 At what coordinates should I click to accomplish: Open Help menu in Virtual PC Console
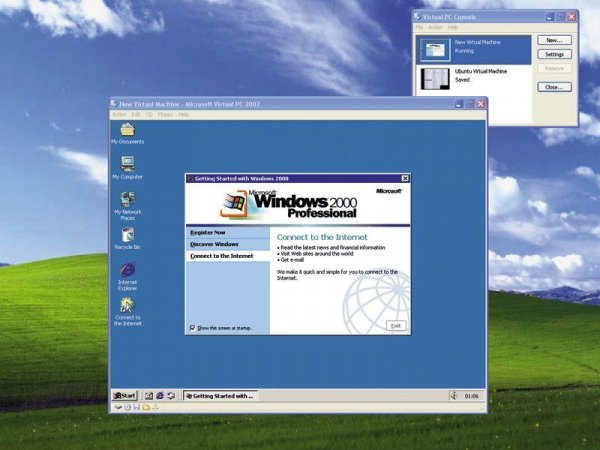(x=453, y=27)
